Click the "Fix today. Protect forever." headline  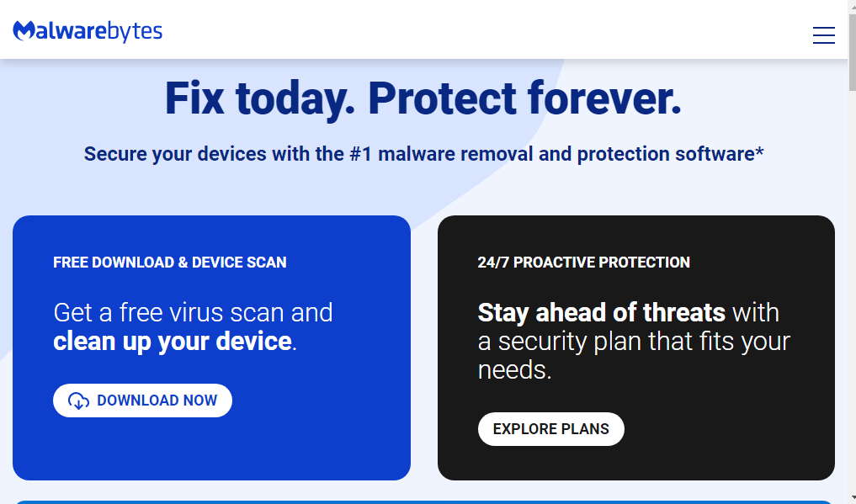pos(423,98)
